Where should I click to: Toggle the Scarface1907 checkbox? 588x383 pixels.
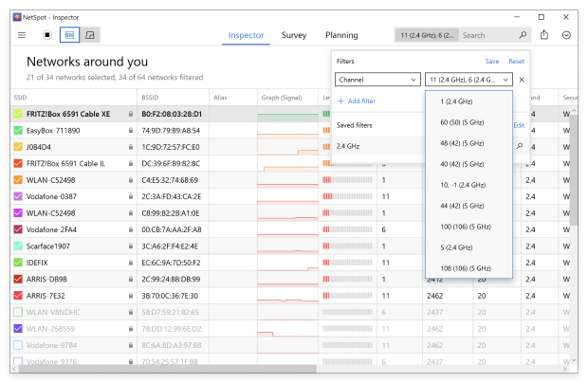18,246
